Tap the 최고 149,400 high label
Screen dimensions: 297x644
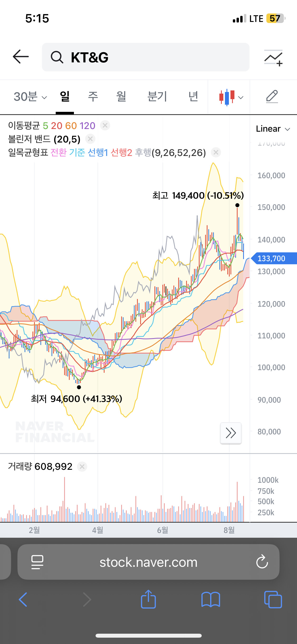tap(198, 196)
